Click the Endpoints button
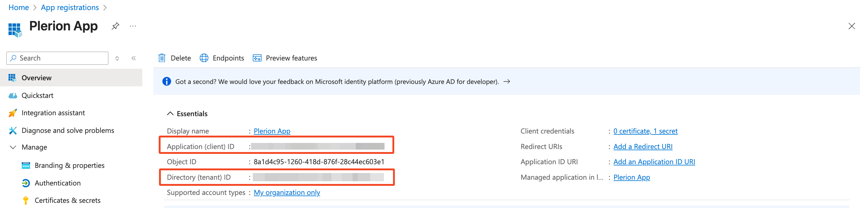This screenshot has height=208, width=868. point(222,58)
